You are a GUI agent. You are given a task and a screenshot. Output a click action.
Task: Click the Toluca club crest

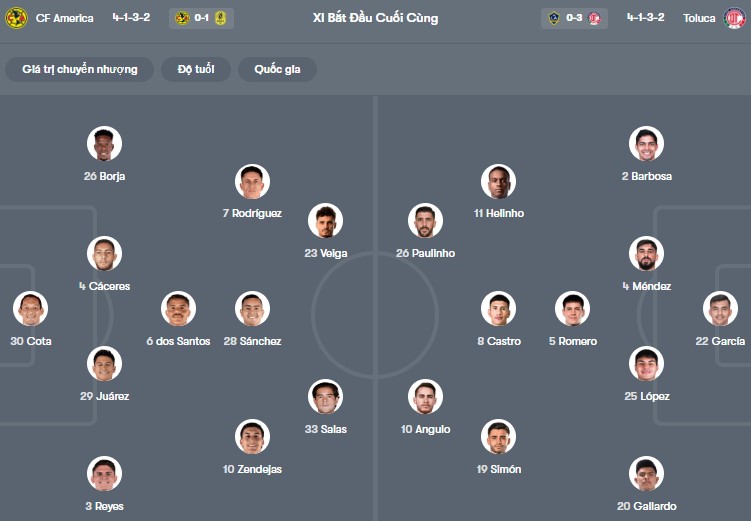point(735,18)
